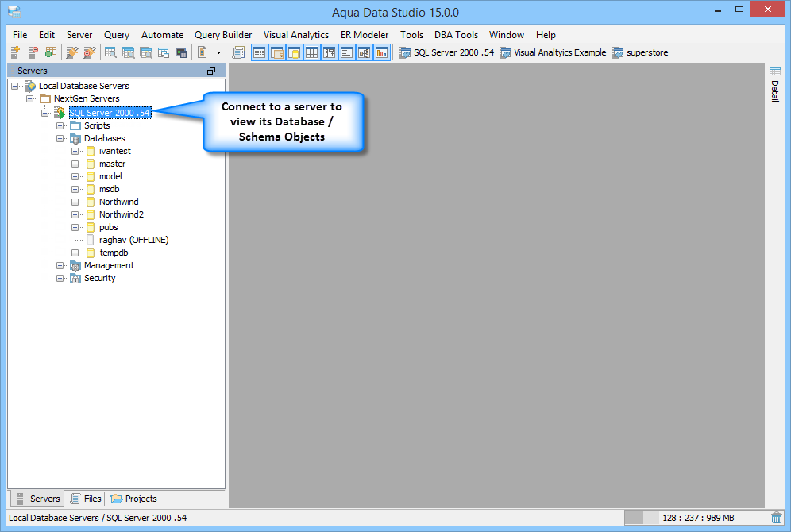Select raghav (OFFLINE) database
The image size is (791, 532).
tap(133, 240)
